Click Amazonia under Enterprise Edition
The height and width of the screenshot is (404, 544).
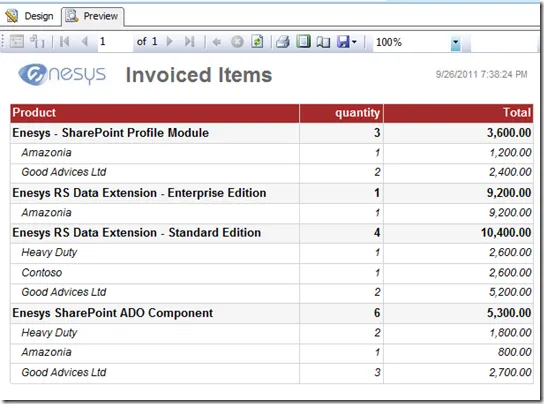[x=46, y=212]
